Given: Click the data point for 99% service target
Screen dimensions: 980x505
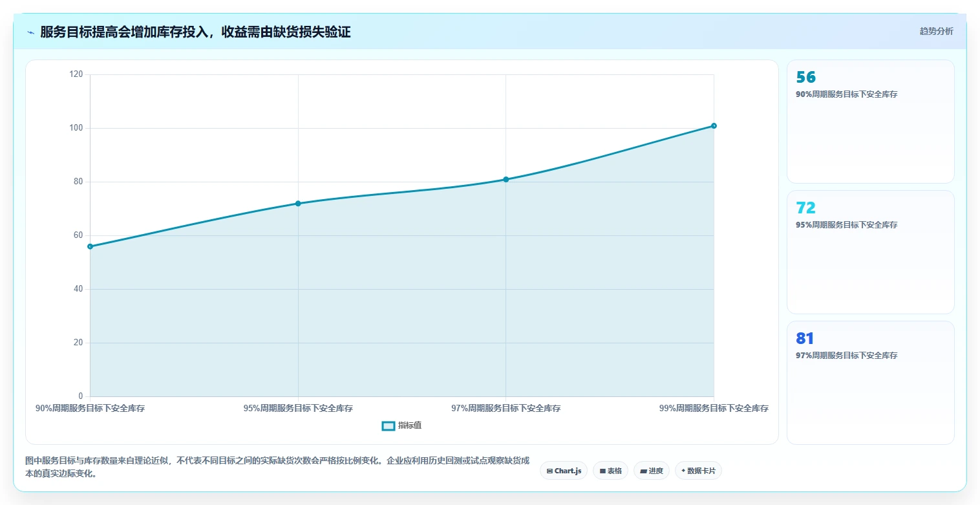Looking at the screenshot, I should [x=714, y=125].
